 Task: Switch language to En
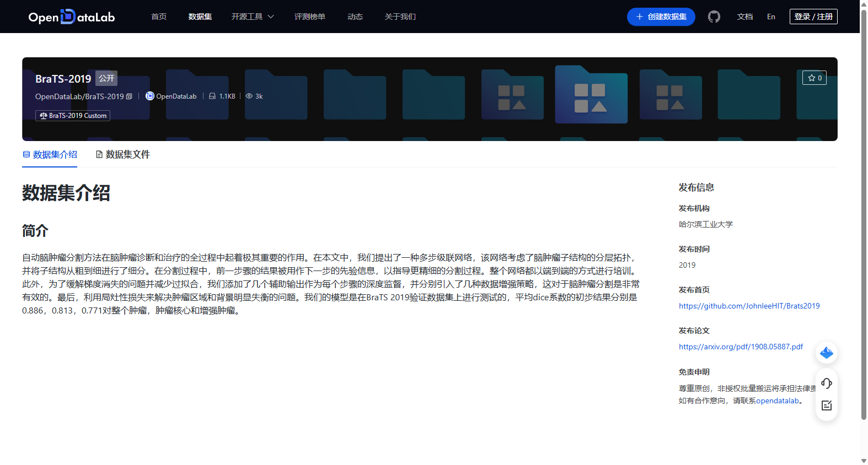[x=771, y=17]
